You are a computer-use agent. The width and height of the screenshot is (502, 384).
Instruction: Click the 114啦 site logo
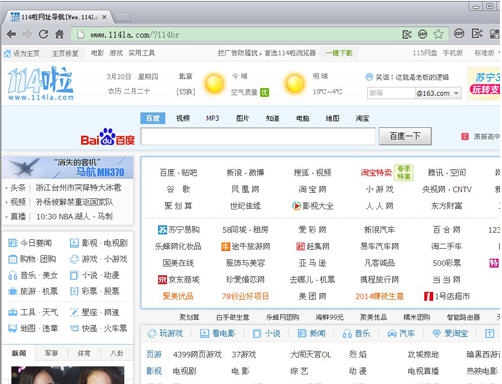(41, 83)
